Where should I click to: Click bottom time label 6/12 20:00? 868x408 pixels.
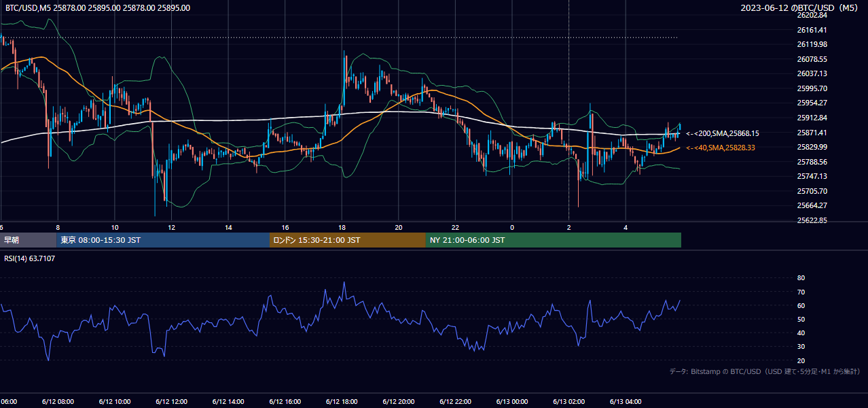(398, 401)
